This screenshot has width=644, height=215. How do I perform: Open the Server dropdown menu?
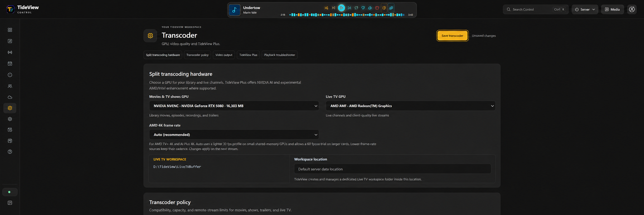click(585, 10)
